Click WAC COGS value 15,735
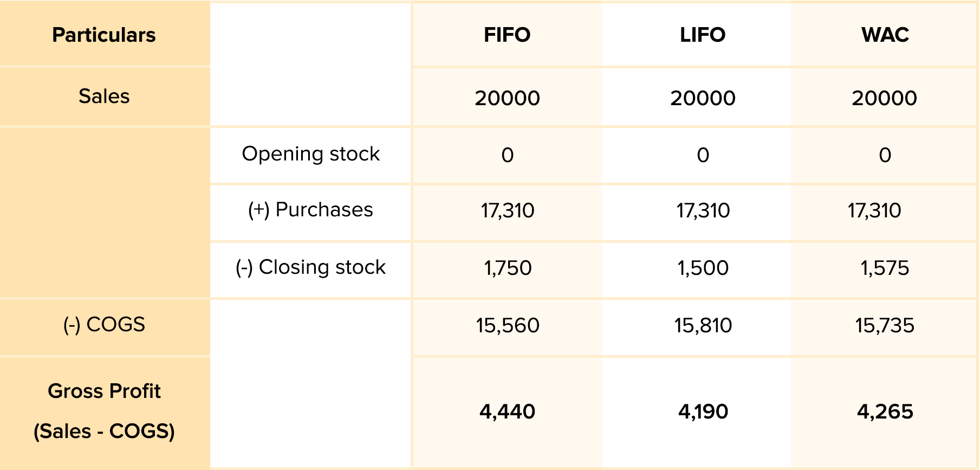This screenshot has width=980, height=470. (885, 326)
